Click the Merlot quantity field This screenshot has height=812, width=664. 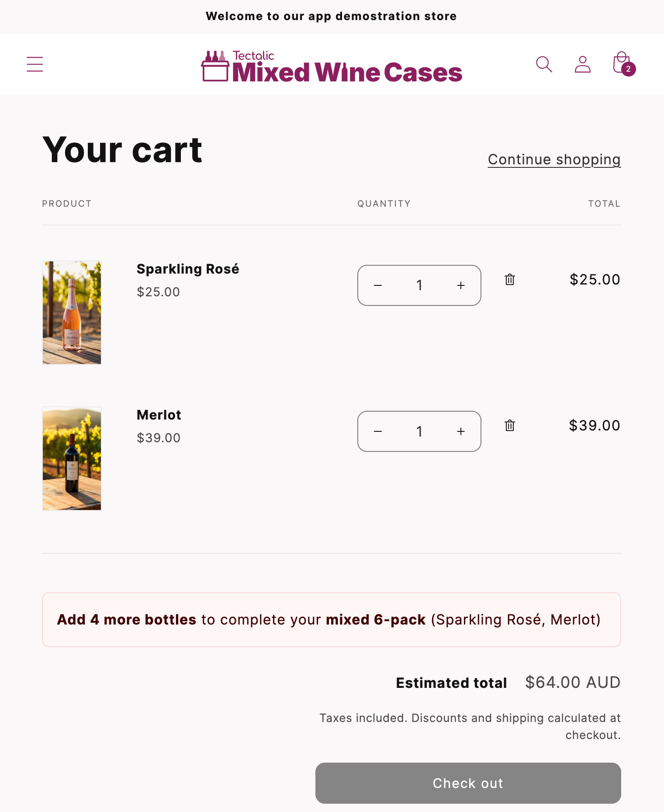click(419, 431)
